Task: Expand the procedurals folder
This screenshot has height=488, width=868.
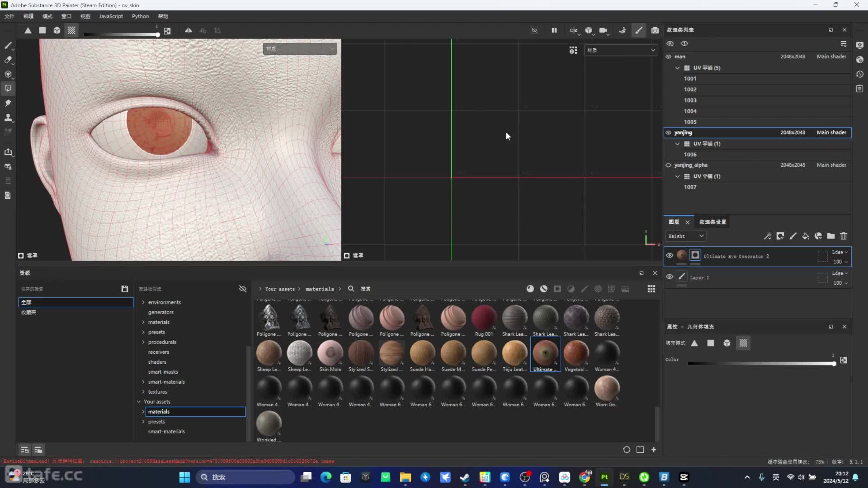Action: [x=143, y=342]
